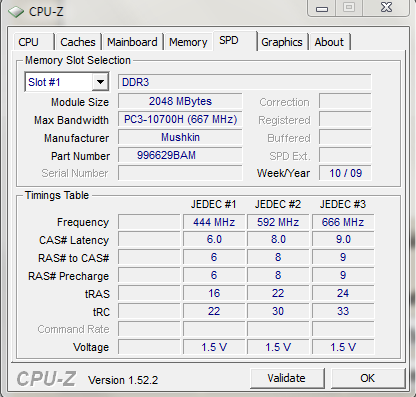Click the 2048 MBytes module size value
The image size is (416, 397).
180,101
